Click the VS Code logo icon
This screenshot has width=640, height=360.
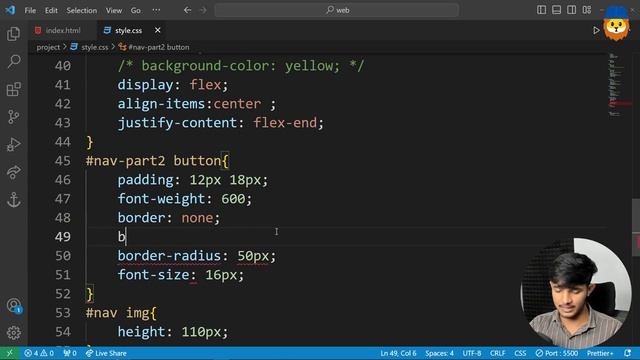(10, 10)
